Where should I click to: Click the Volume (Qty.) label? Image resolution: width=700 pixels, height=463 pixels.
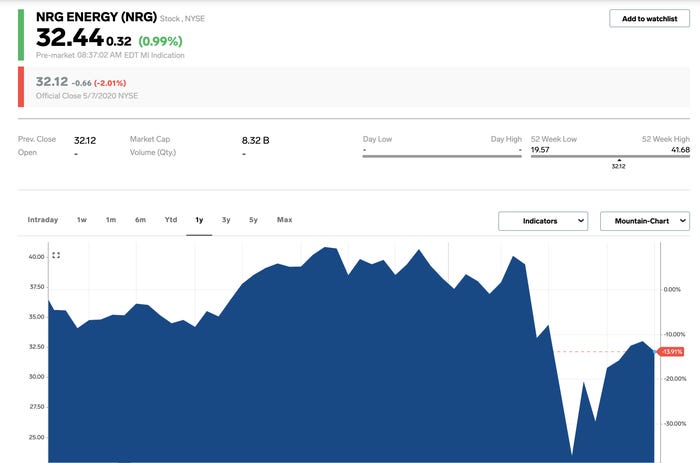(x=153, y=152)
